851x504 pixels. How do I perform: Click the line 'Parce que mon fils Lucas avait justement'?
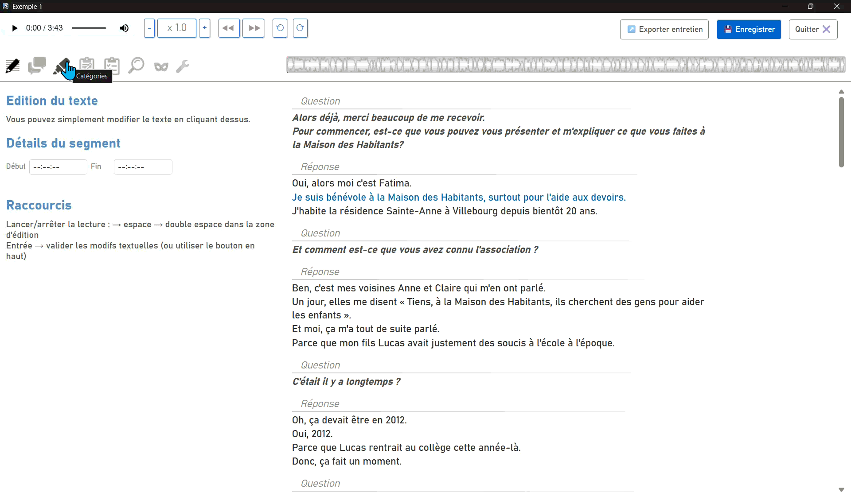click(453, 343)
